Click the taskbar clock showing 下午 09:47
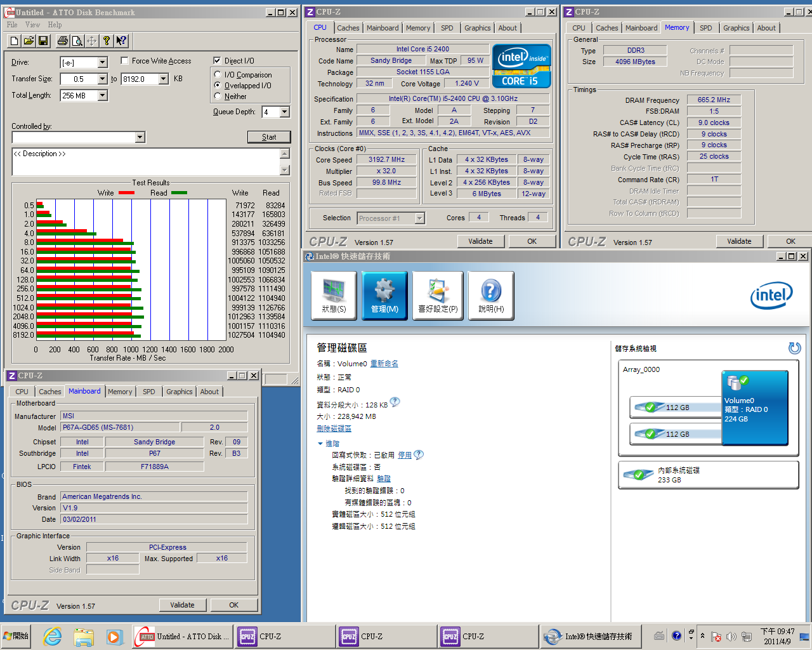Image resolution: width=812 pixels, height=650 pixels. (777, 636)
